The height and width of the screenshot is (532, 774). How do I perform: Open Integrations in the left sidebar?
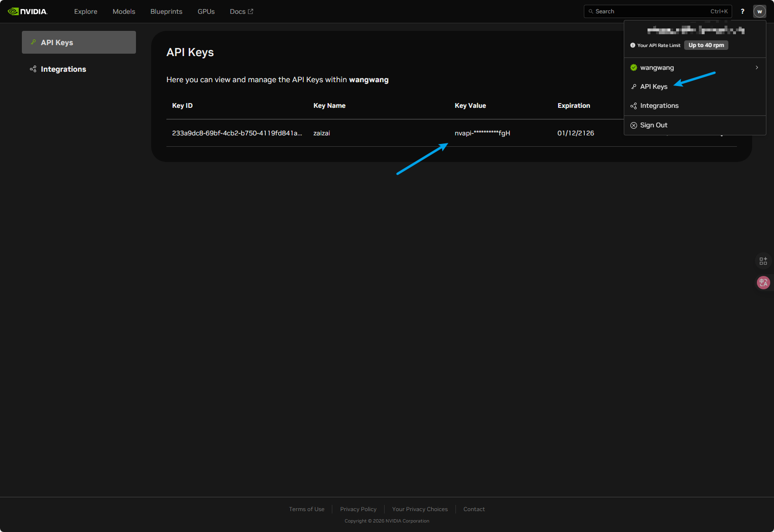pos(63,69)
